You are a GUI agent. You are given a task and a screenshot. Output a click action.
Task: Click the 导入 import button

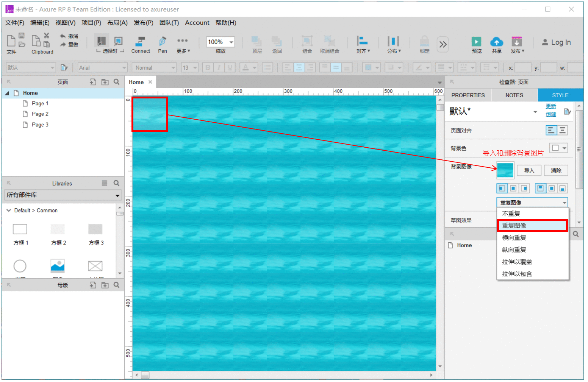point(529,171)
